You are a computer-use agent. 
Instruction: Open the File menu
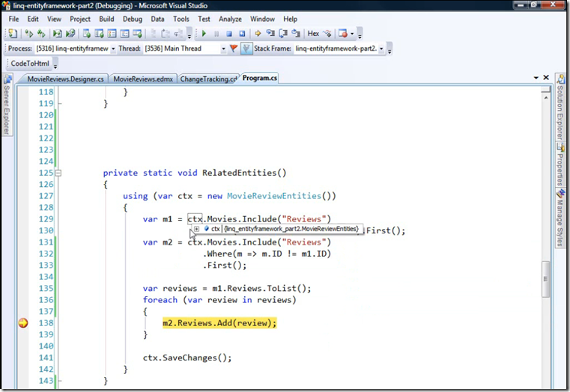13,19
